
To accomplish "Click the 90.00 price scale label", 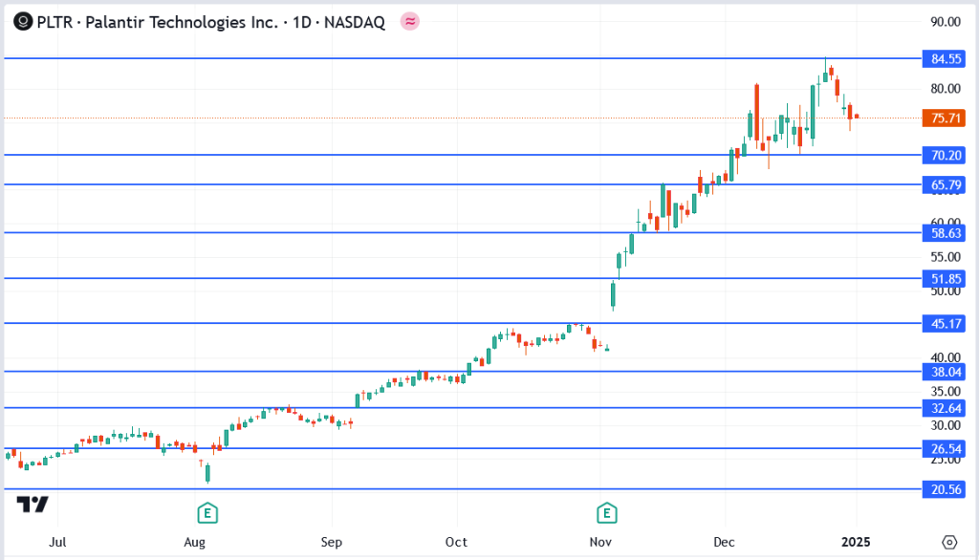I will (x=945, y=22).
